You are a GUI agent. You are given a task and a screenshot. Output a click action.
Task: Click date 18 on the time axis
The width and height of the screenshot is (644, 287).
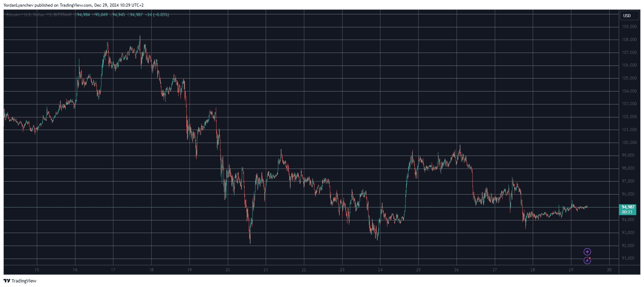click(151, 270)
